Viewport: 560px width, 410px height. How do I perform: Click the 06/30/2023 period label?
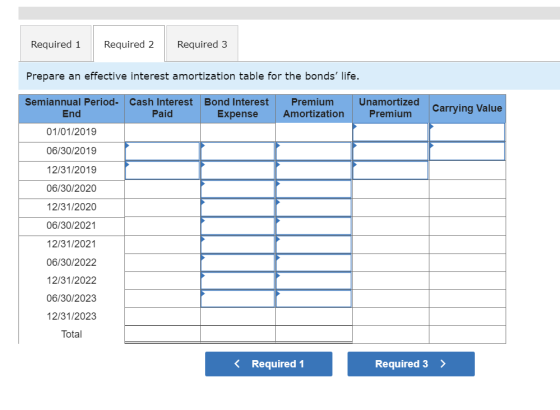pos(71,299)
